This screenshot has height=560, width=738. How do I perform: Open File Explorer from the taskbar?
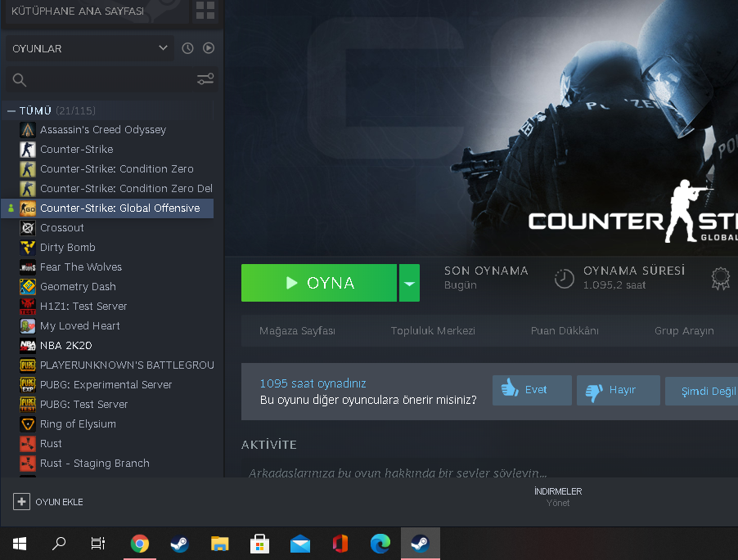pos(220,544)
